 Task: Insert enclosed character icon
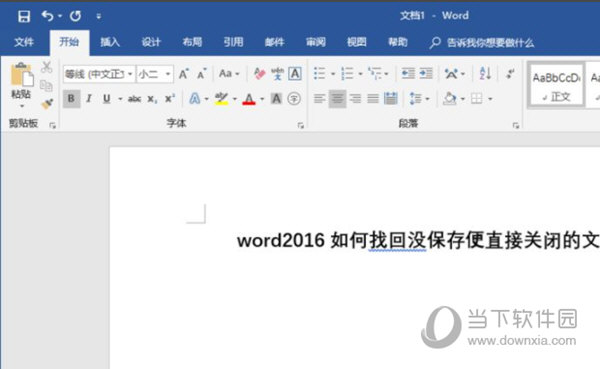pos(294,99)
